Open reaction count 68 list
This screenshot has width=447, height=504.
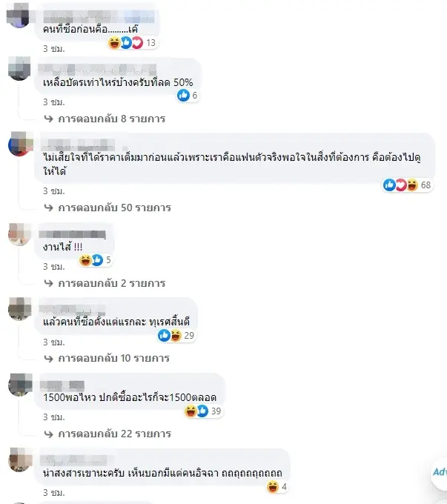pyautogui.click(x=426, y=185)
